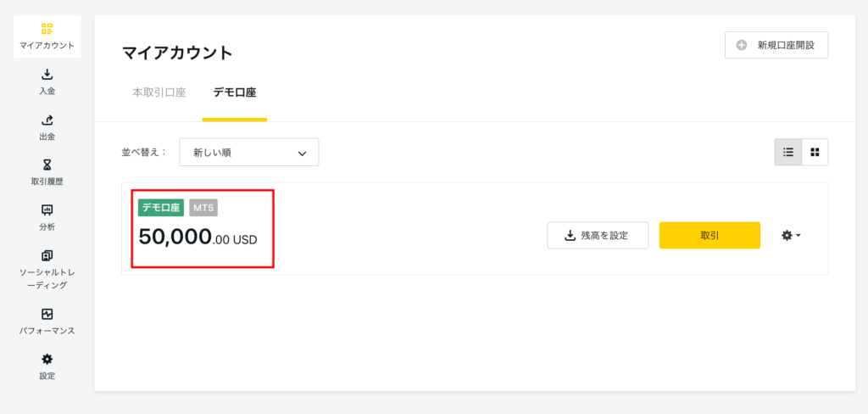868x414 pixels.
Task: Click the yellow 取引 button
Action: [x=709, y=236]
